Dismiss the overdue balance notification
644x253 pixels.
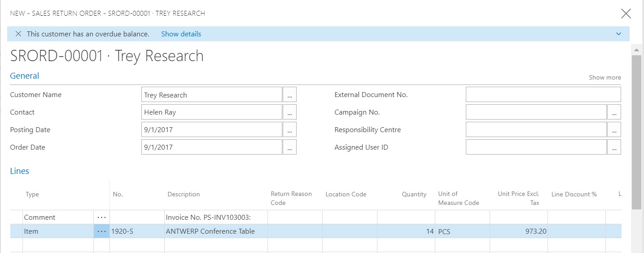(18, 34)
